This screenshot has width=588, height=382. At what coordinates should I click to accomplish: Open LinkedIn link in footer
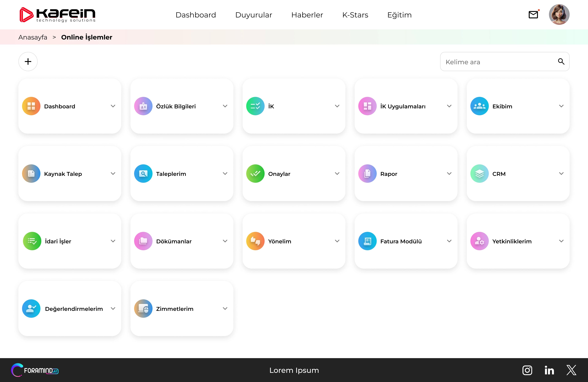tap(549, 370)
